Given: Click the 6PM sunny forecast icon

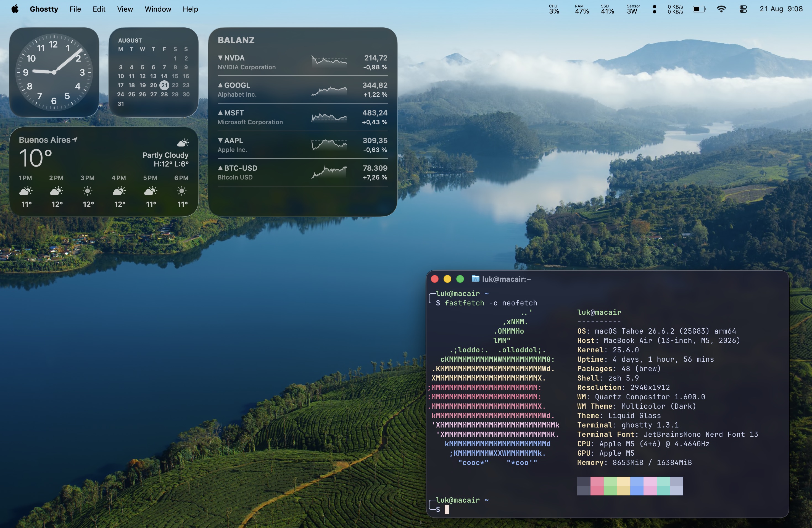Looking at the screenshot, I should [182, 191].
